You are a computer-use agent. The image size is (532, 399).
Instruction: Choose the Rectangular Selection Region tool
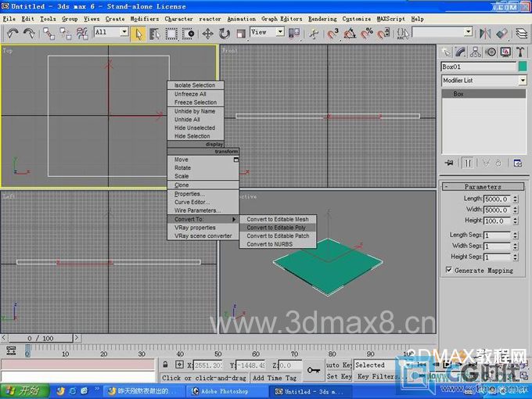[171, 33]
